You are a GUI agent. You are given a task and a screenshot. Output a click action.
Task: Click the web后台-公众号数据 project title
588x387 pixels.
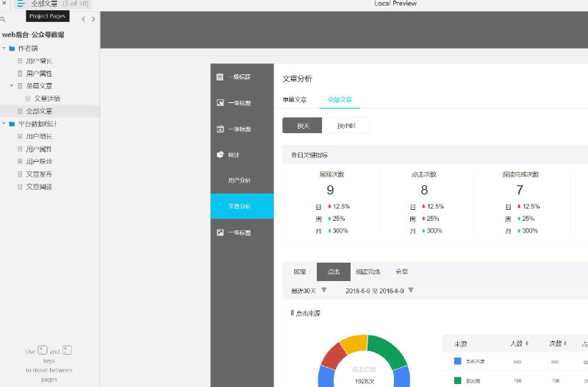(x=33, y=35)
